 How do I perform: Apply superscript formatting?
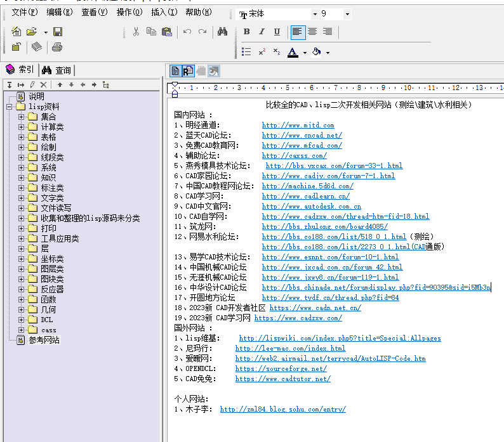point(262,52)
